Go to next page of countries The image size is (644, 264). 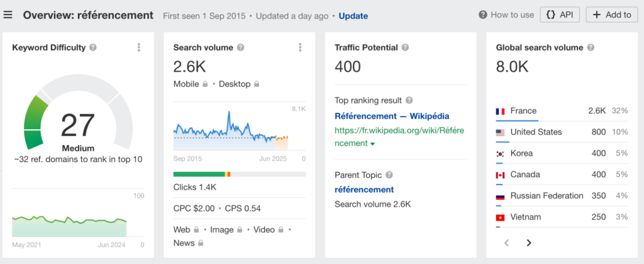click(x=529, y=243)
